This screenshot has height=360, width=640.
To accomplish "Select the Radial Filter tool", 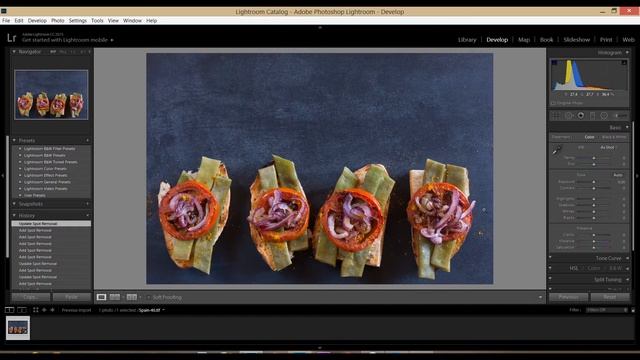I will coord(604,116).
